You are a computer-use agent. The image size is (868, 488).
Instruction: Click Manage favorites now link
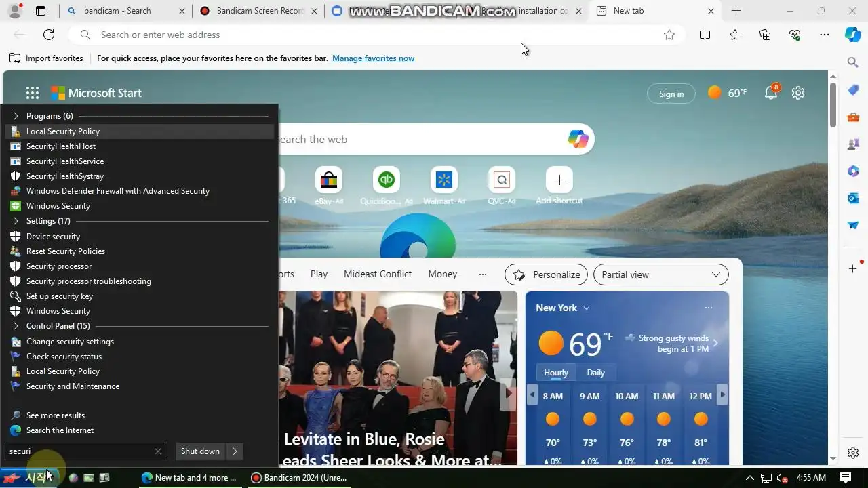coord(373,58)
